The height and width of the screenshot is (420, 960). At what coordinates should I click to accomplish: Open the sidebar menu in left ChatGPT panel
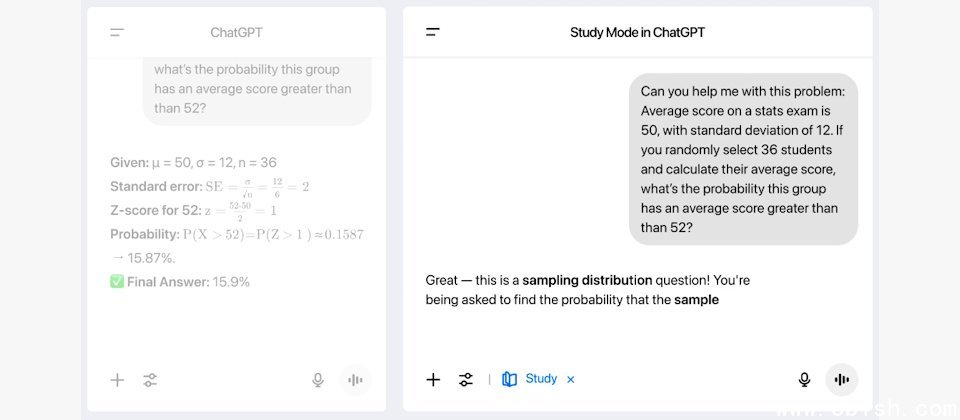117,33
